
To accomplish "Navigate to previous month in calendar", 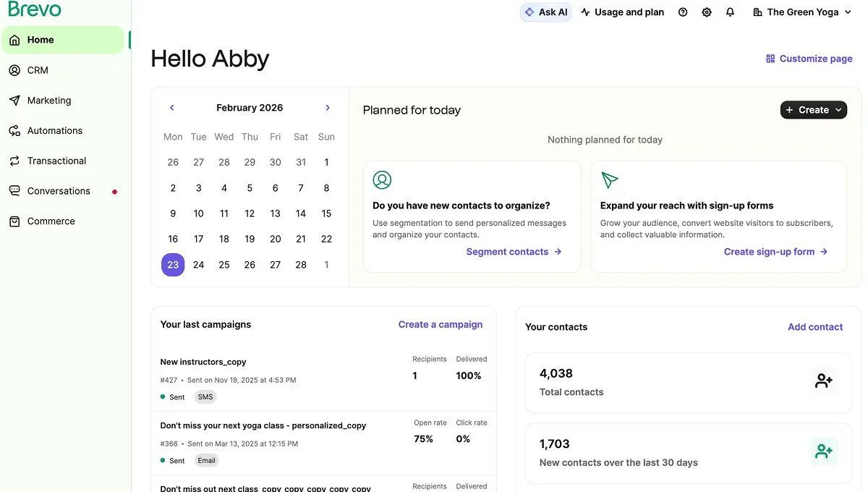I will (171, 107).
